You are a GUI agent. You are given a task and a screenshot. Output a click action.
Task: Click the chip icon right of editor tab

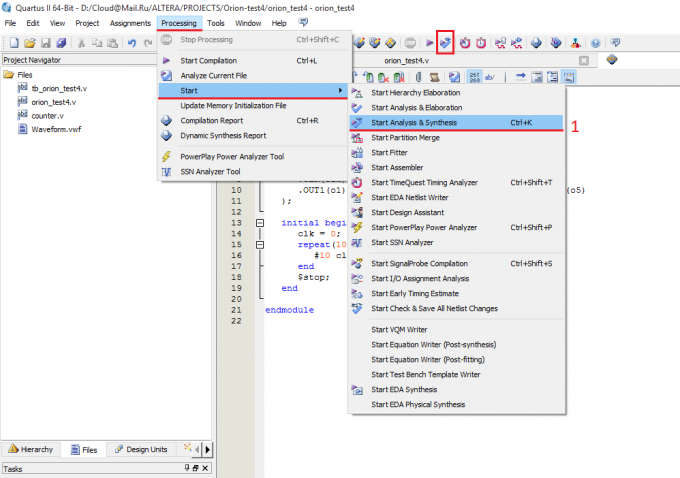point(611,59)
